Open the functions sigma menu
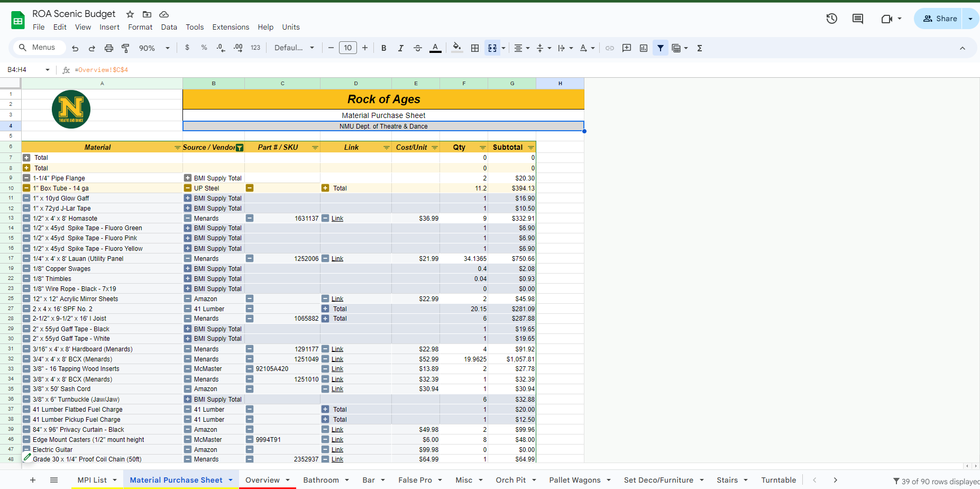The height and width of the screenshot is (489, 980). point(700,48)
